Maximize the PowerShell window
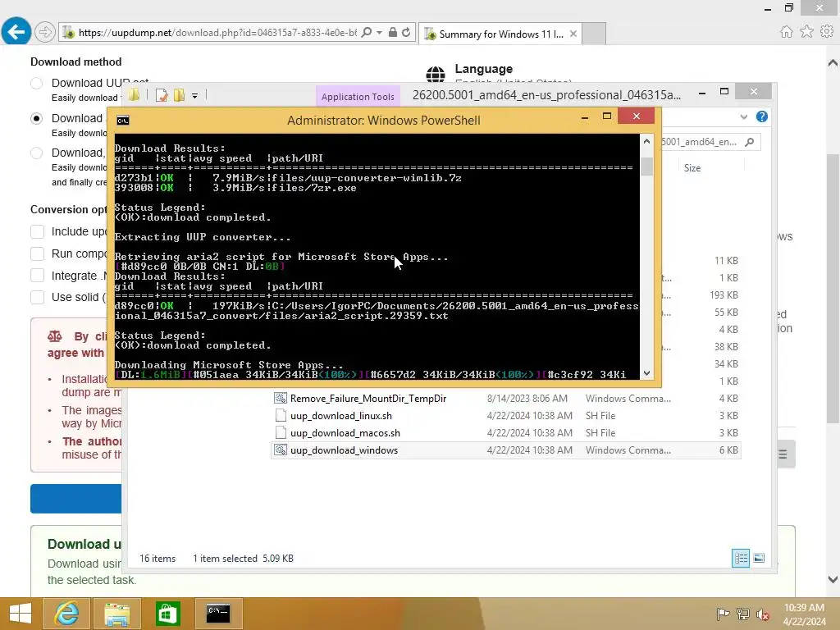 607,116
